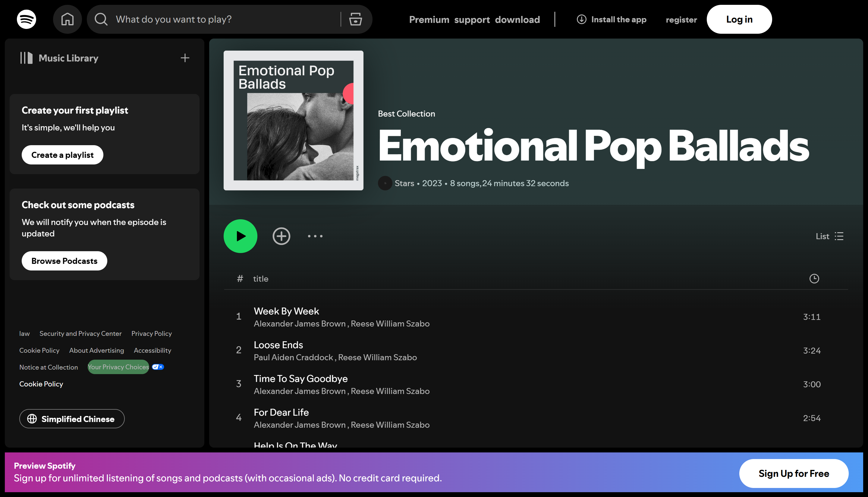Open the Browse icon in search bar

coord(355,20)
